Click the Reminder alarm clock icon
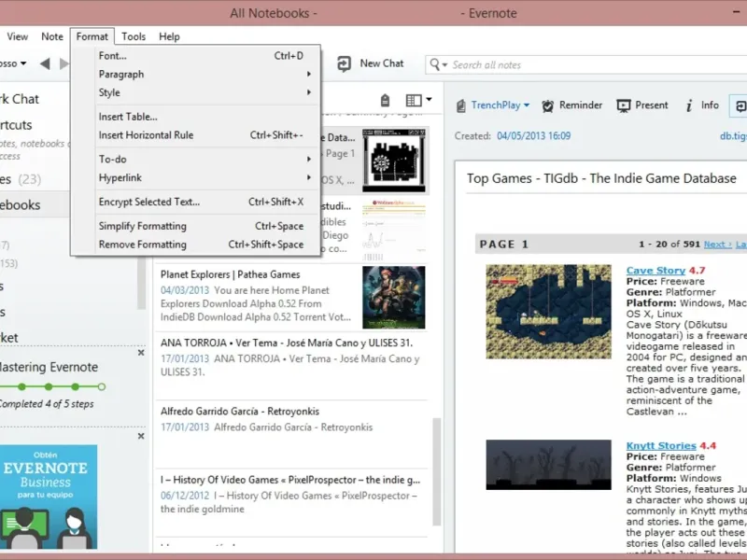747x560 pixels. click(548, 105)
